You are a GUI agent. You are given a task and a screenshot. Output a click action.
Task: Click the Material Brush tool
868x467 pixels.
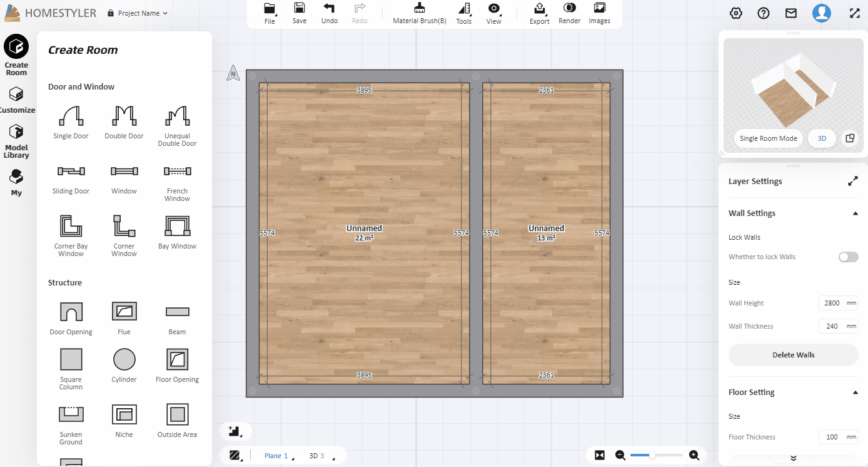[419, 13]
